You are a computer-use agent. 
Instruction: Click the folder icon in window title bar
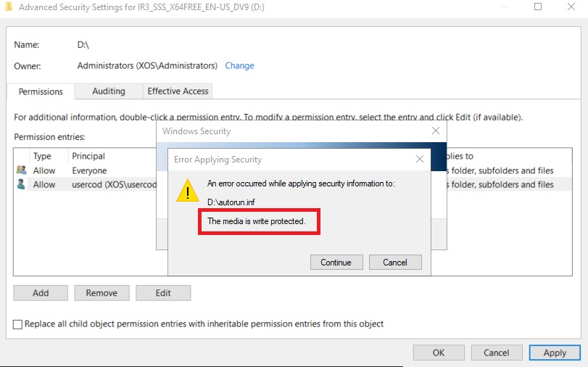8,7
